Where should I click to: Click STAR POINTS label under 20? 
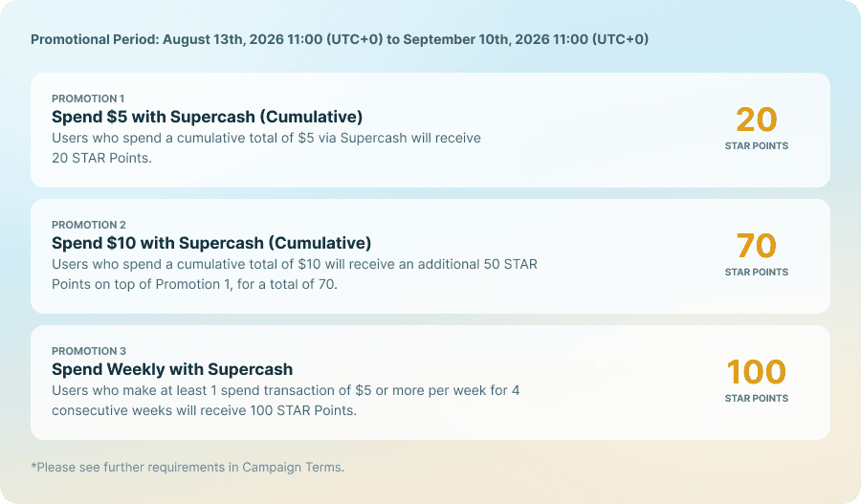756,146
